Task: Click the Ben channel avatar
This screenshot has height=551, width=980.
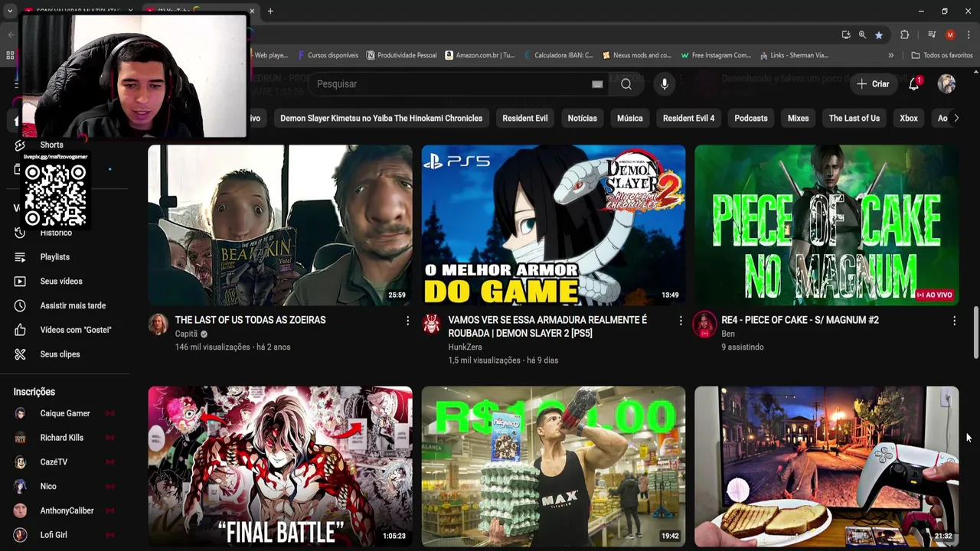Action: (x=704, y=324)
